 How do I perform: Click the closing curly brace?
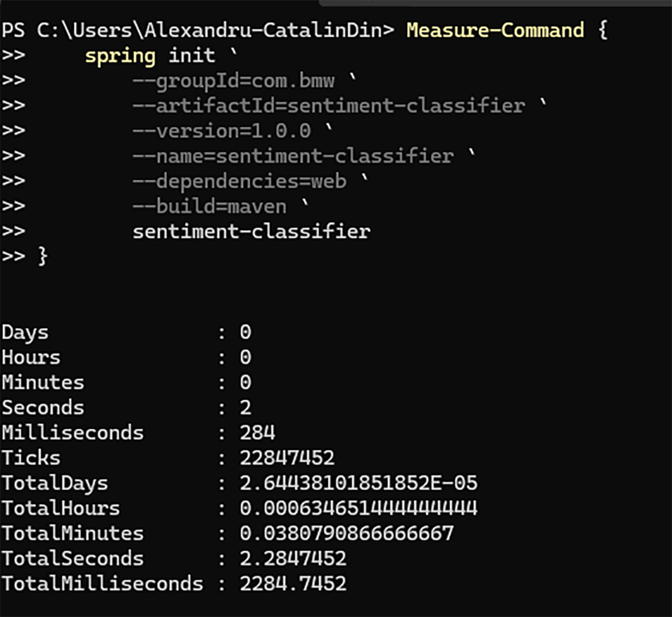pyautogui.click(x=43, y=257)
